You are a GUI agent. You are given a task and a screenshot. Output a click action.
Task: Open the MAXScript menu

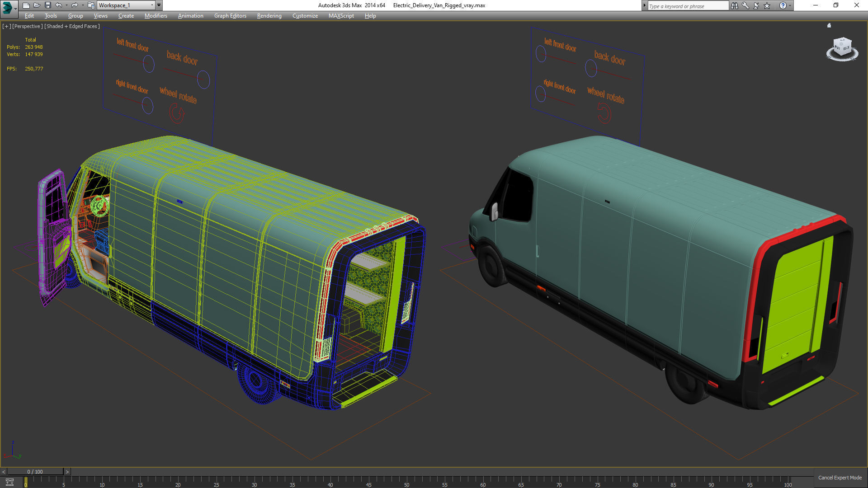(x=341, y=16)
